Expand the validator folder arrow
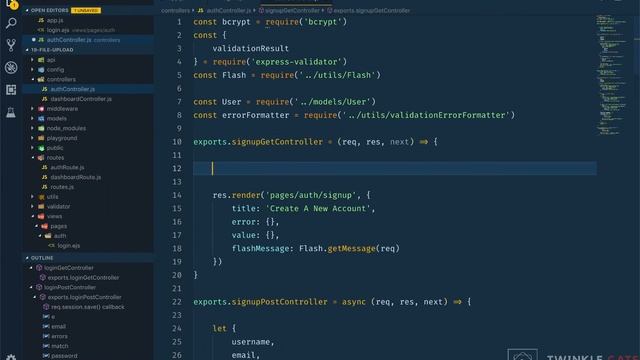This screenshot has width=640, height=360. pyautogui.click(x=33, y=207)
